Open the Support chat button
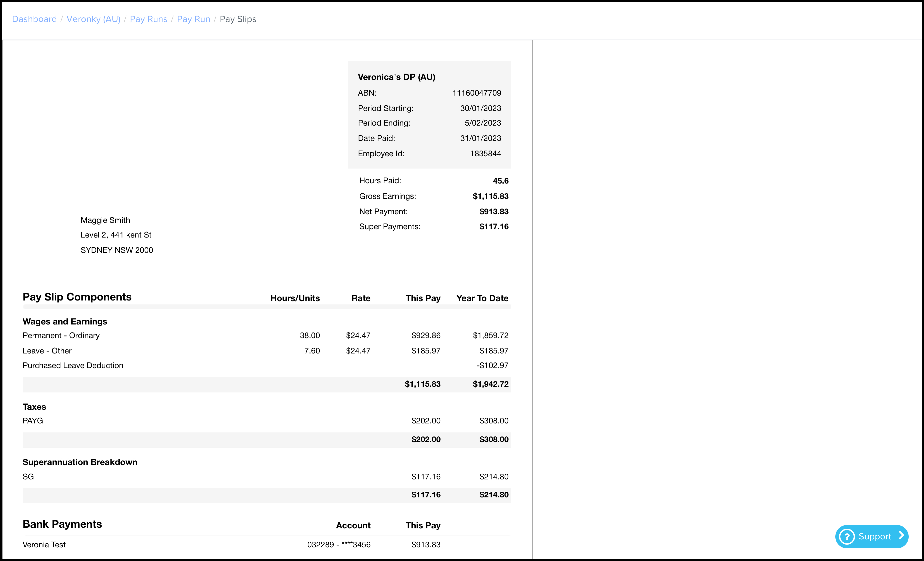Viewport: 924px width, 561px height. (871, 536)
